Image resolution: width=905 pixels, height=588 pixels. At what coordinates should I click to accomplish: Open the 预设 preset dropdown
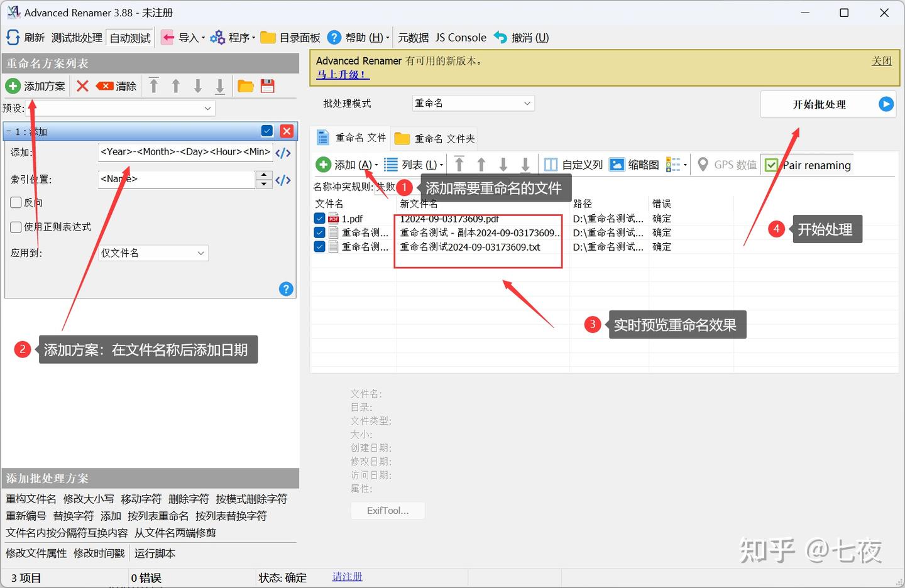click(x=120, y=108)
